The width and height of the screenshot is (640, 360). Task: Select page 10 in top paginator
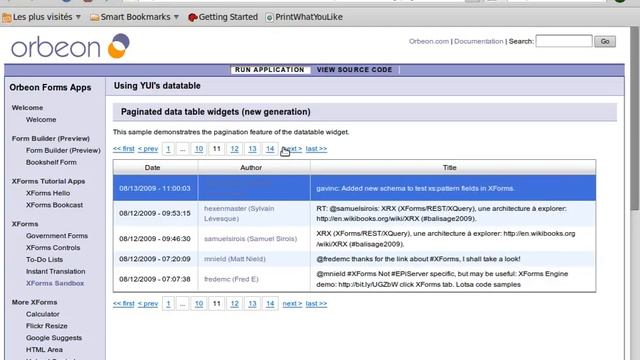(x=199, y=149)
